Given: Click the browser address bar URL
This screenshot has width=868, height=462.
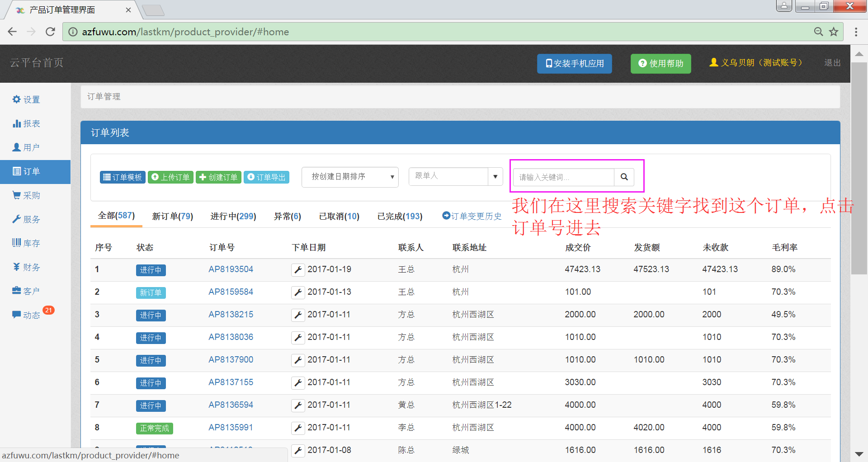Looking at the screenshot, I should [x=185, y=32].
